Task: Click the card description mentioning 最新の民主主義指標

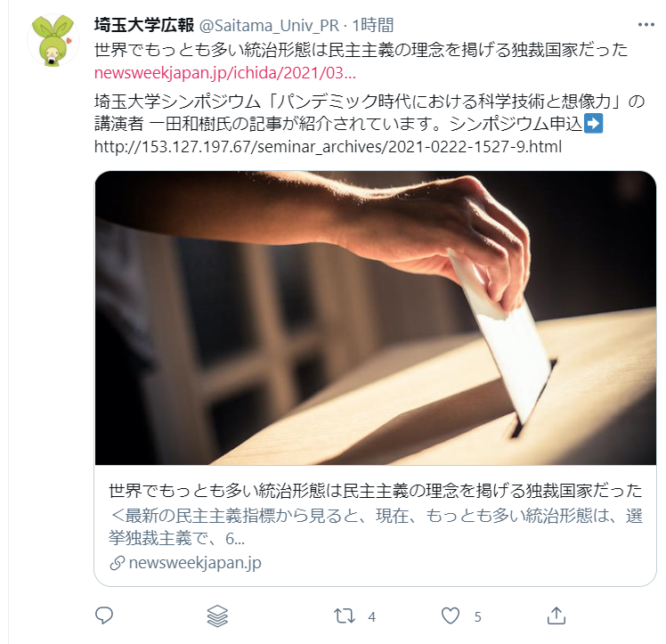Action: pos(376,526)
